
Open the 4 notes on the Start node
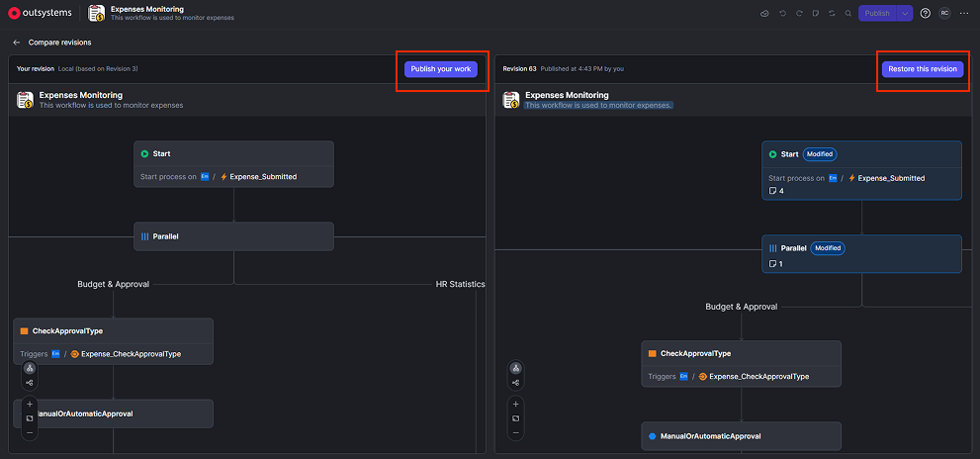pyautogui.click(x=776, y=191)
